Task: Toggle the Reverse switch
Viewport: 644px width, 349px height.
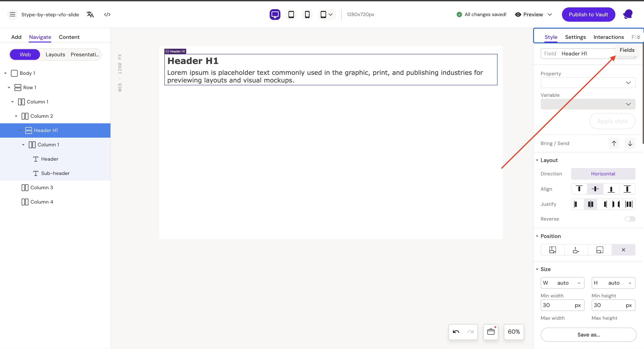Action: (630, 219)
